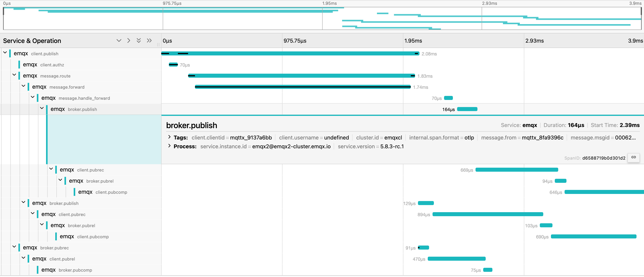
Task: Click the collapse one level chevron icon
Action: [x=129, y=40]
